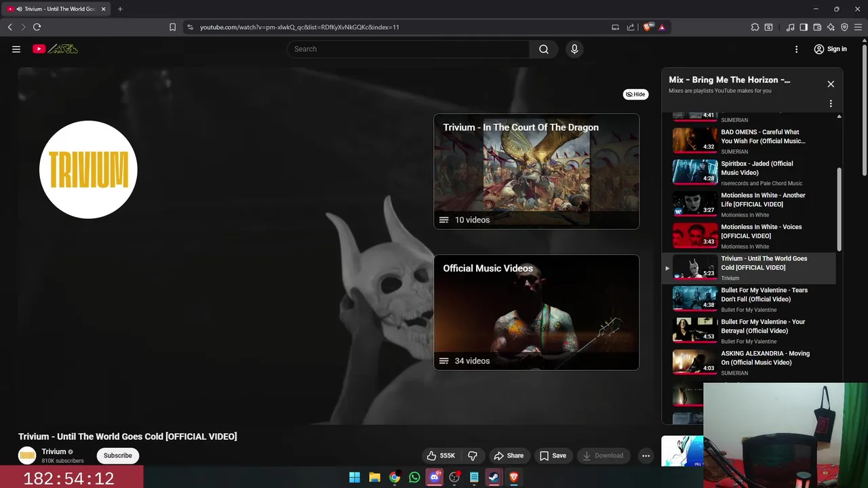This screenshot has width=868, height=488.
Task: Close the Mix playlist panel
Action: tap(831, 84)
